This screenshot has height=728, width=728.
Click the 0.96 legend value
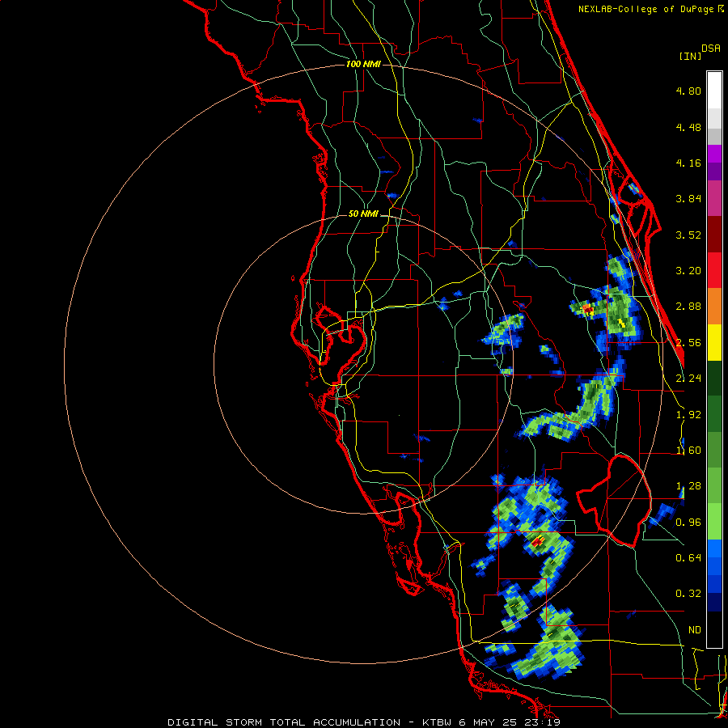click(688, 523)
